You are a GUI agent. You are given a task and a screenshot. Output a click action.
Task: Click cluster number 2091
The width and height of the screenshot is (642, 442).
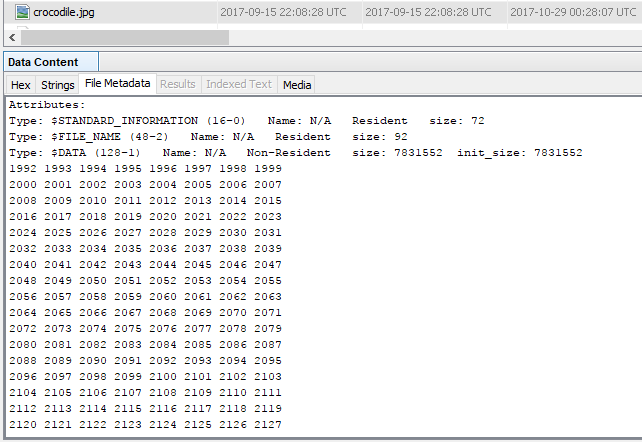tap(128, 361)
